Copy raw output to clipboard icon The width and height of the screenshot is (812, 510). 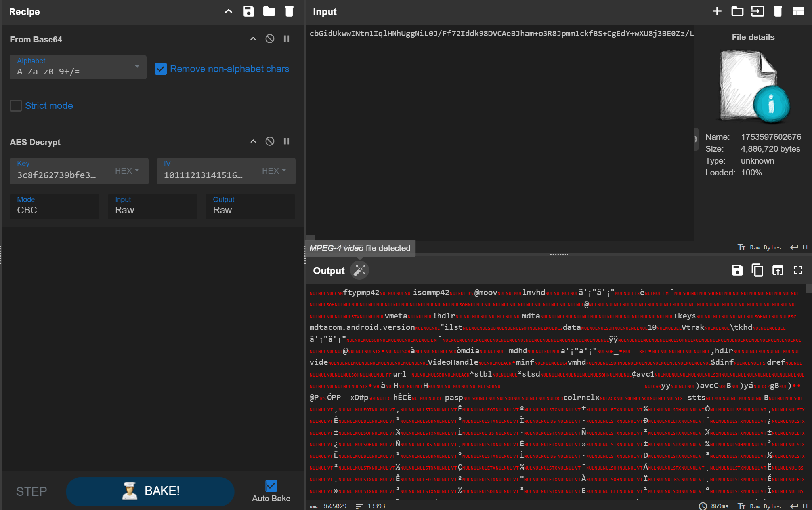(x=757, y=270)
